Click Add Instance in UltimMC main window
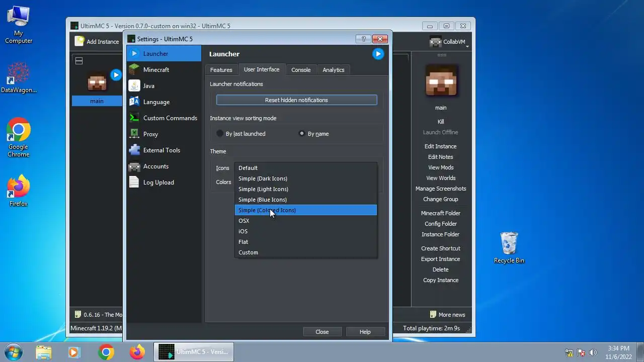This screenshot has width=644, height=362. click(97, 42)
